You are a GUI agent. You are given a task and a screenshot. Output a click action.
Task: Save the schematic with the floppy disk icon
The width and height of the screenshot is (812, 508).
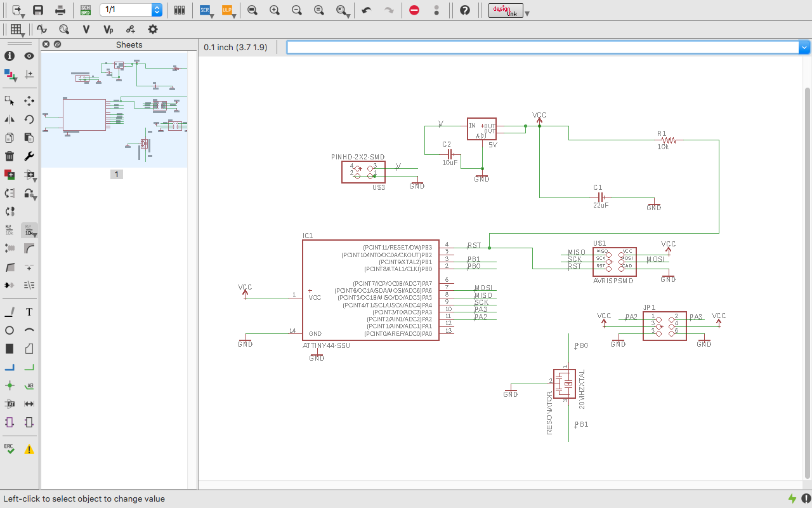tap(38, 10)
